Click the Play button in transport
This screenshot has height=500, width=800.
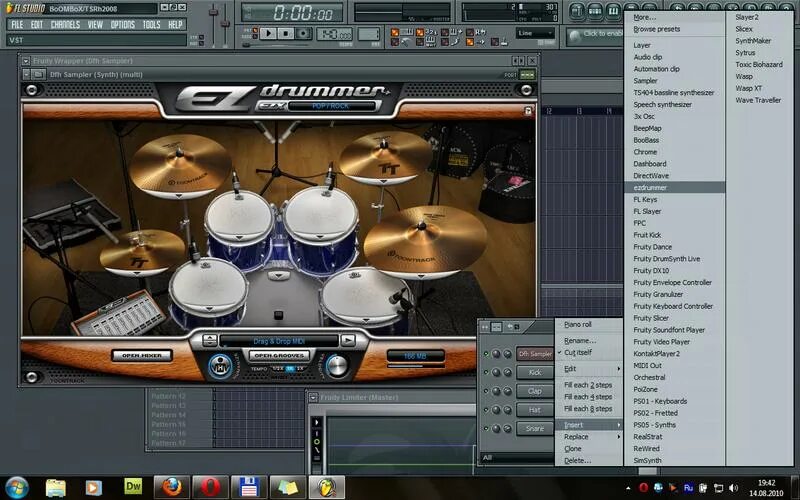(268, 34)
